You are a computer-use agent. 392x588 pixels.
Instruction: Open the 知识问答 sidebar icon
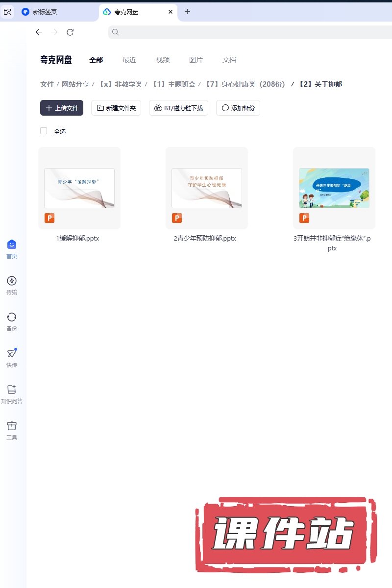click(x=12, y=390)
